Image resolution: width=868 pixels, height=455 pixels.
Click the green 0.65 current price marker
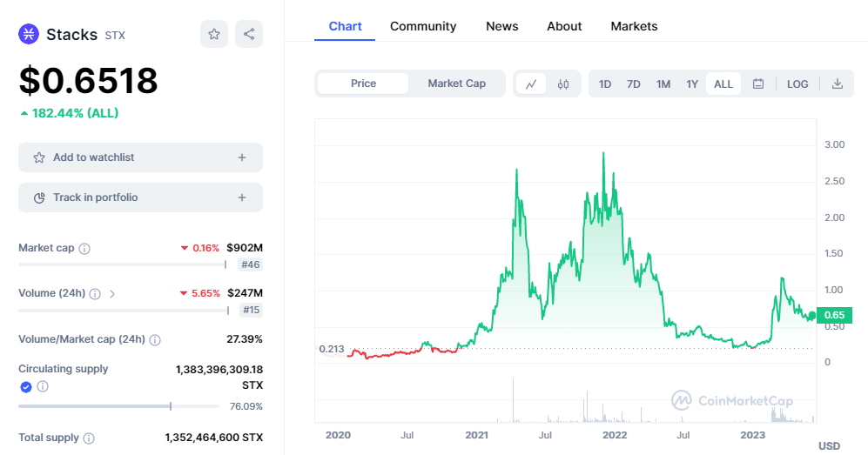point(834,315)
